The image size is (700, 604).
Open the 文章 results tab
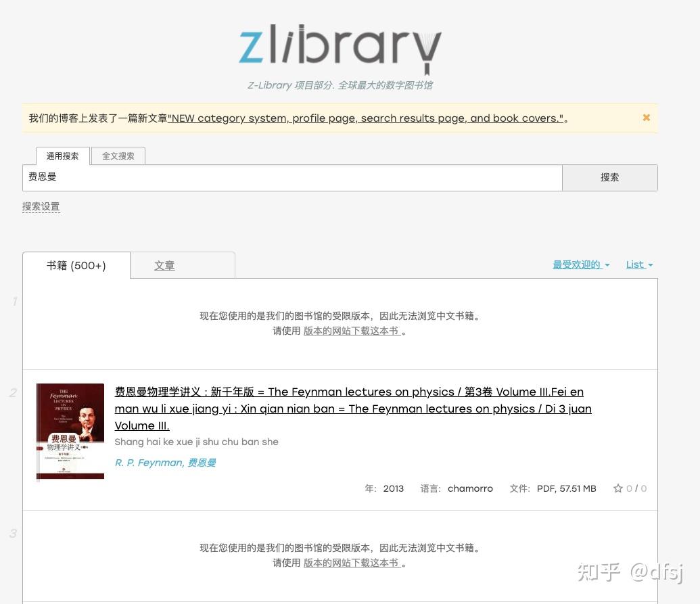click(164, 265)
